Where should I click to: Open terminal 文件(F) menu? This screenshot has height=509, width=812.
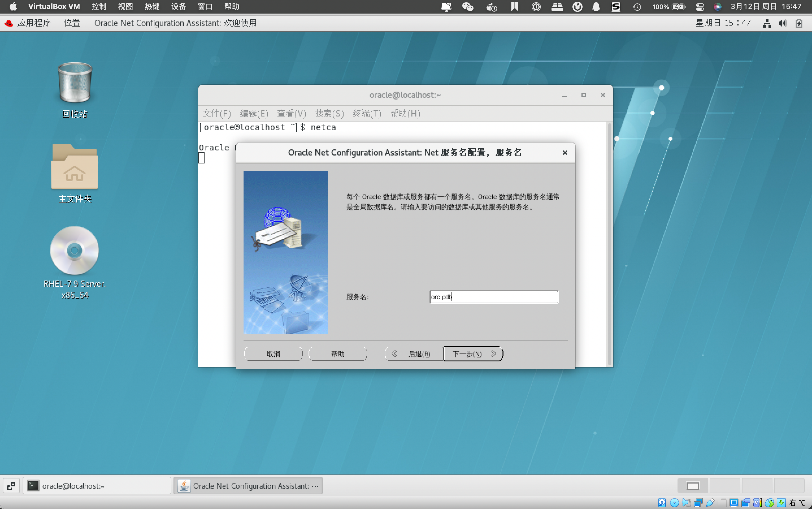click(217, 113)
